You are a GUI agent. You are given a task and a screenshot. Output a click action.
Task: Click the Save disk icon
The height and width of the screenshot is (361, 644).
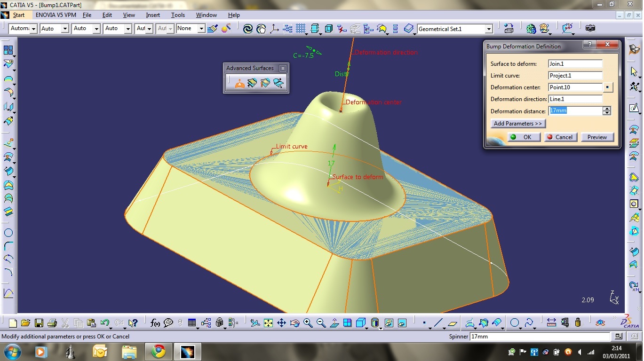tap(39, 323)
